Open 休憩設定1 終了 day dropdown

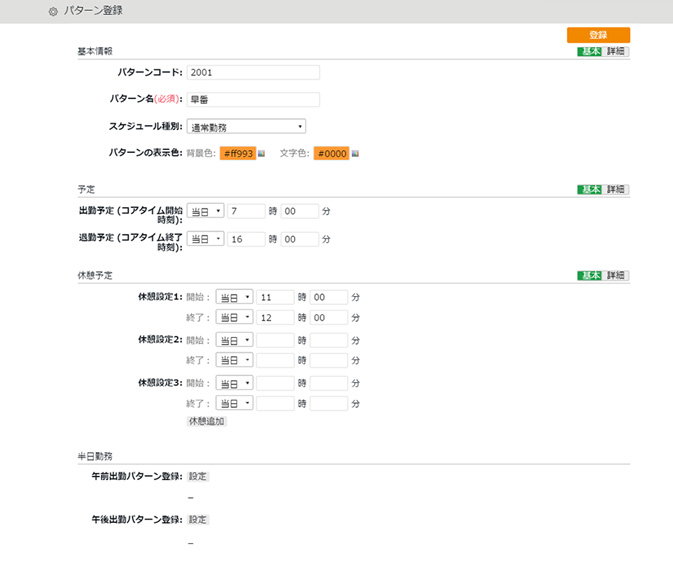(x=234, y=317)
